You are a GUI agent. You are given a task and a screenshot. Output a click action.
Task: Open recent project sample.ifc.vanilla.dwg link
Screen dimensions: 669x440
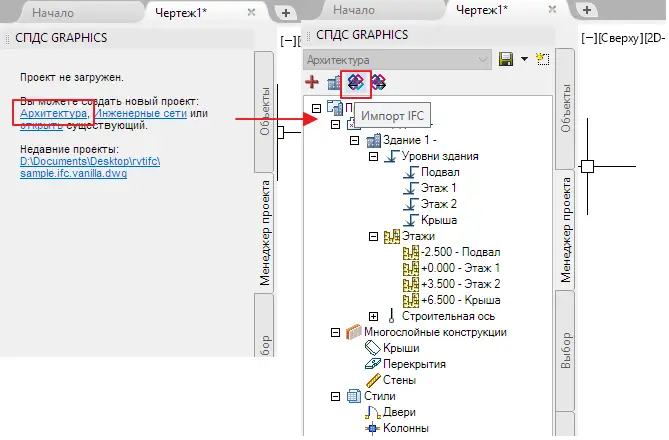pos(90,167)
